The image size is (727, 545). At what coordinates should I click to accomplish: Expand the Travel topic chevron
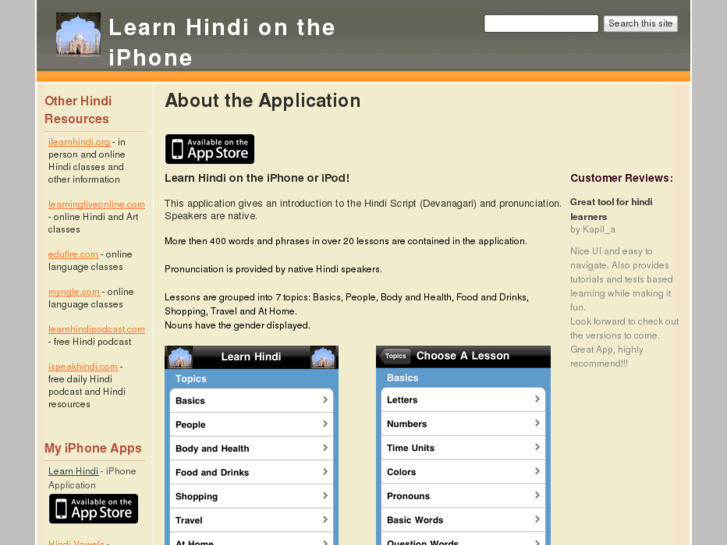[x=325, y=520]
